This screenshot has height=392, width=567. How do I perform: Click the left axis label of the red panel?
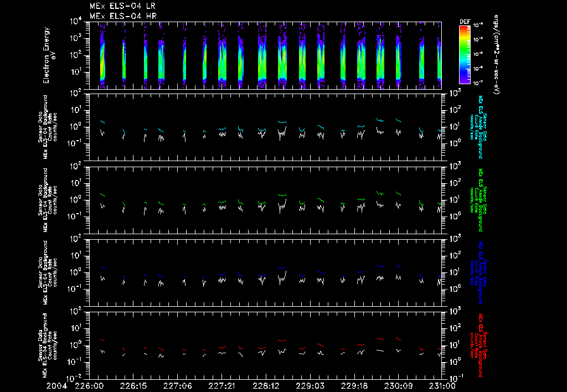[48, 345]
